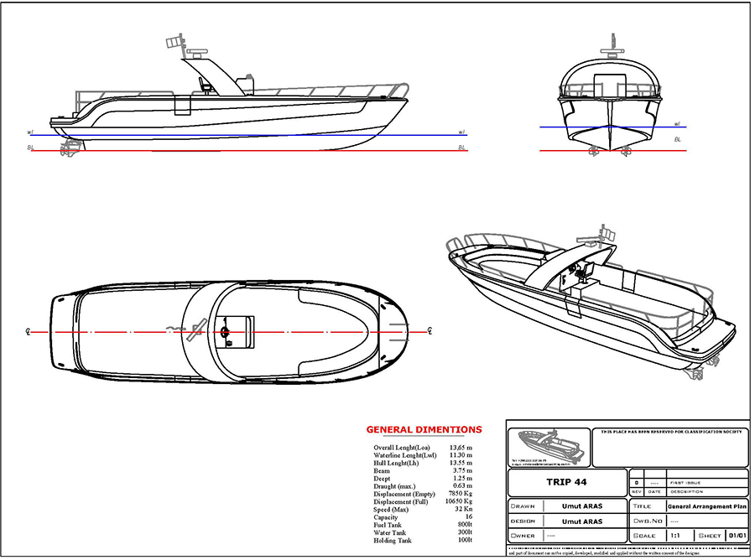Select the 'DATE' column header
755x560 pixels.
click(654, 492)
